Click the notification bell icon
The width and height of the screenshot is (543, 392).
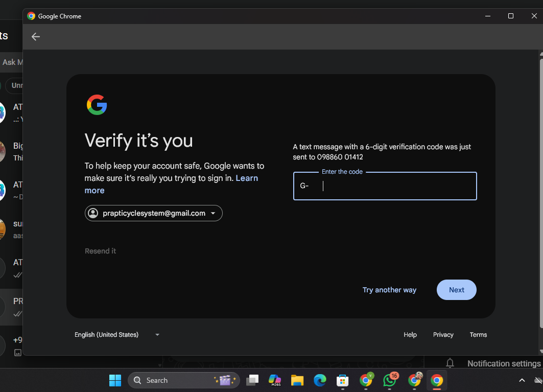(450, 363)
